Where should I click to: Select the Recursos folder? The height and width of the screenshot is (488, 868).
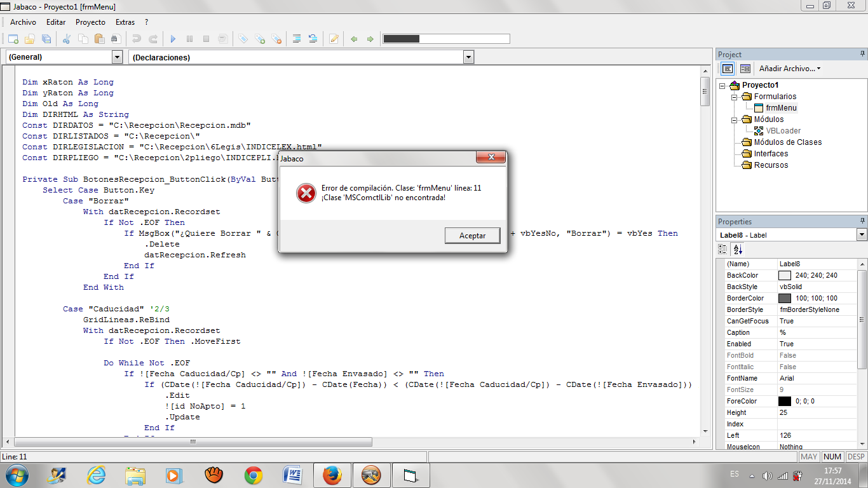pos(771,165)
